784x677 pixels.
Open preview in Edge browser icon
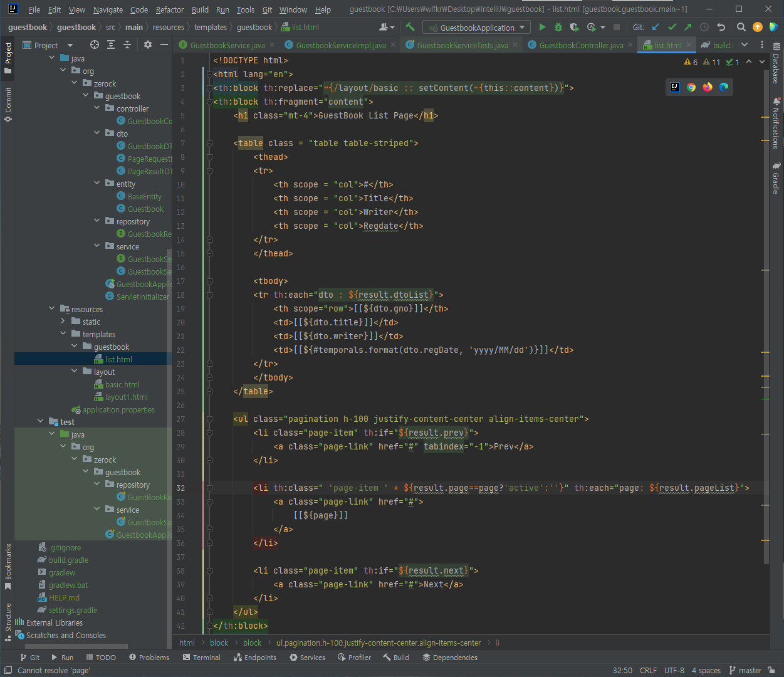[x=724, y=87]
